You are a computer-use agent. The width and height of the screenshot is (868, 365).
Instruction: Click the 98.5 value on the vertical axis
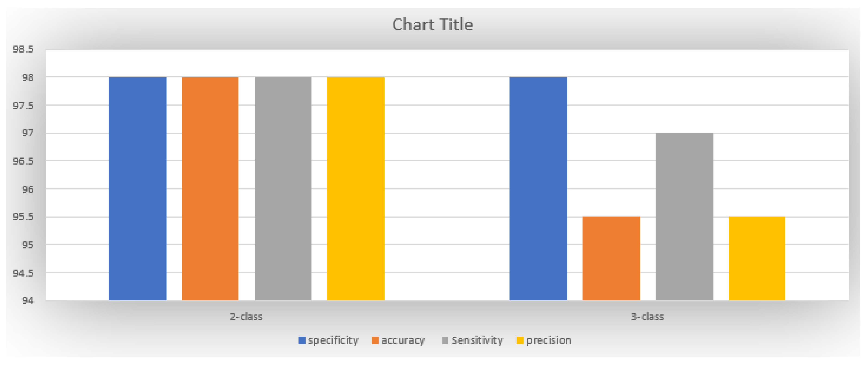coord(24,50)
